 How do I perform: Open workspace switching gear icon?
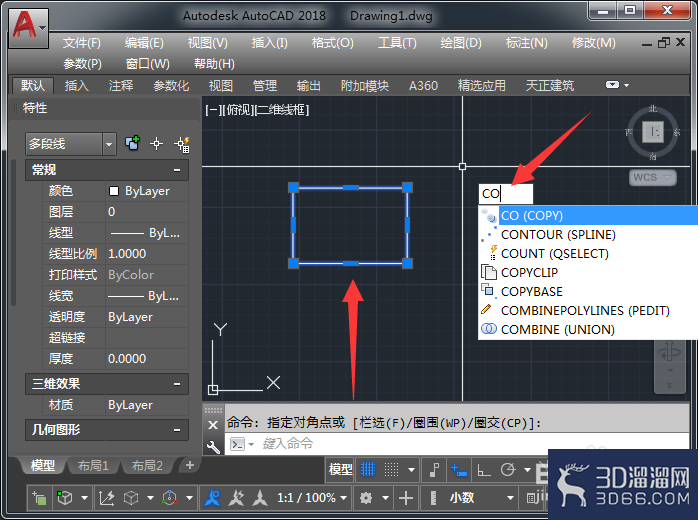(366, 498)
